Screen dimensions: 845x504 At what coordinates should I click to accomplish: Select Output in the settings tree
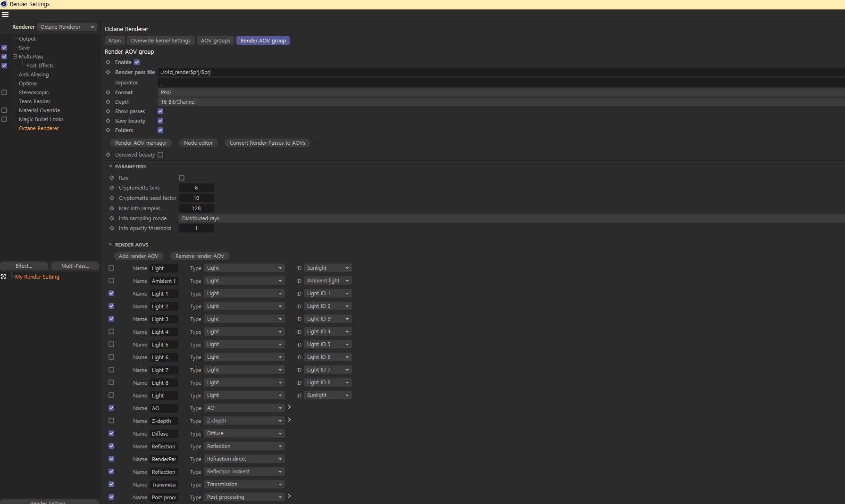click(27, 39)
